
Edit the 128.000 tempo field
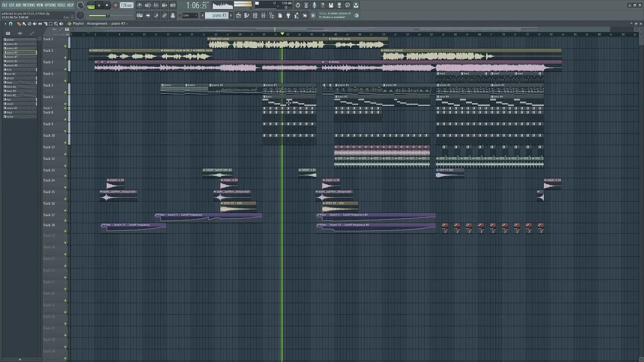[x=126, y=6]
